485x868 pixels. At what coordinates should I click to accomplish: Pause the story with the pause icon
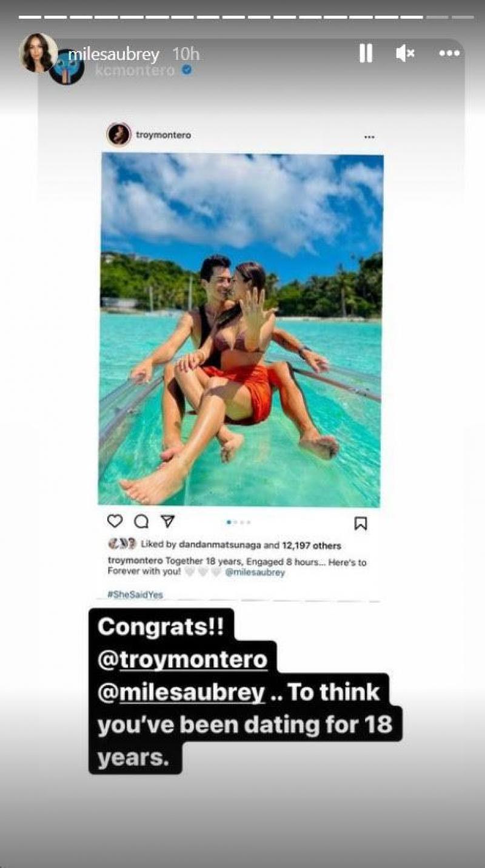point(366,54)
